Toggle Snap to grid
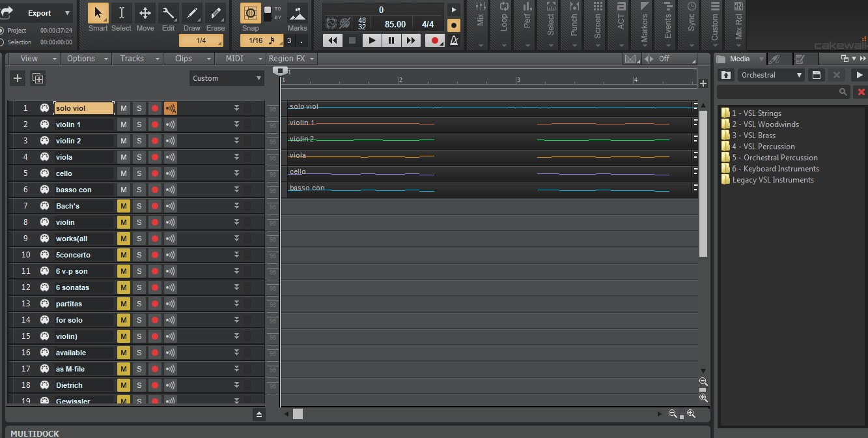868x438 pixels. (x=250, y=13)
